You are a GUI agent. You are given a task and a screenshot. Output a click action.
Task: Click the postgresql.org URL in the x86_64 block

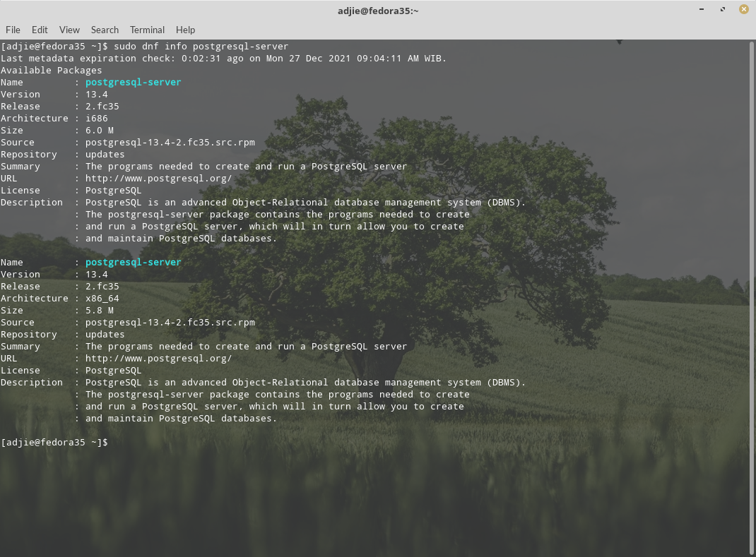tap(159, 359)
